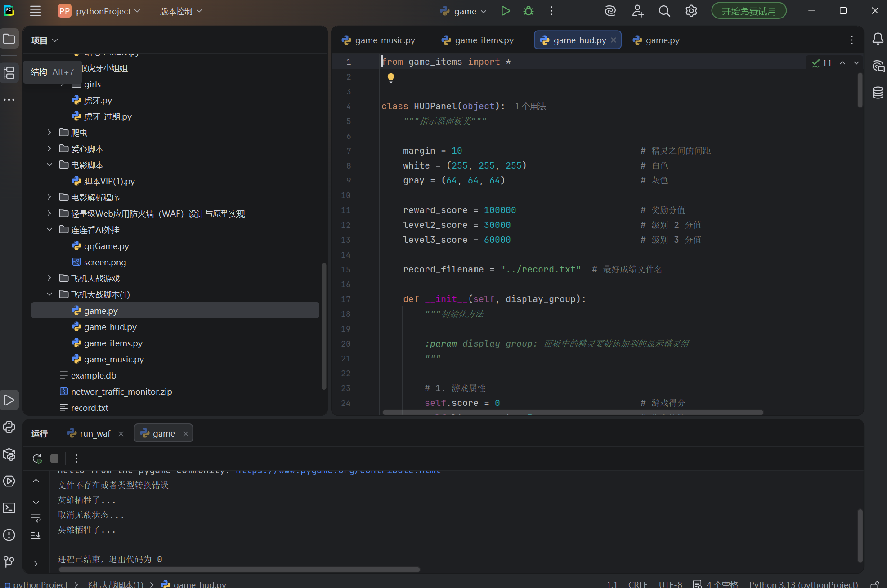The image size is (887, 588).
Task: Open the game run configuration dropdown
Action: pos(464,11)
